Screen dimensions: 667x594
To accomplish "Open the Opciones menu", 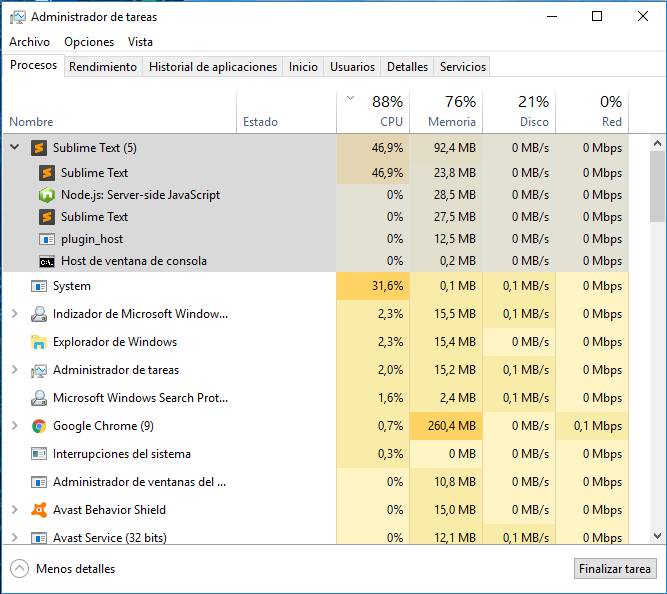I will tap(89, 42).
